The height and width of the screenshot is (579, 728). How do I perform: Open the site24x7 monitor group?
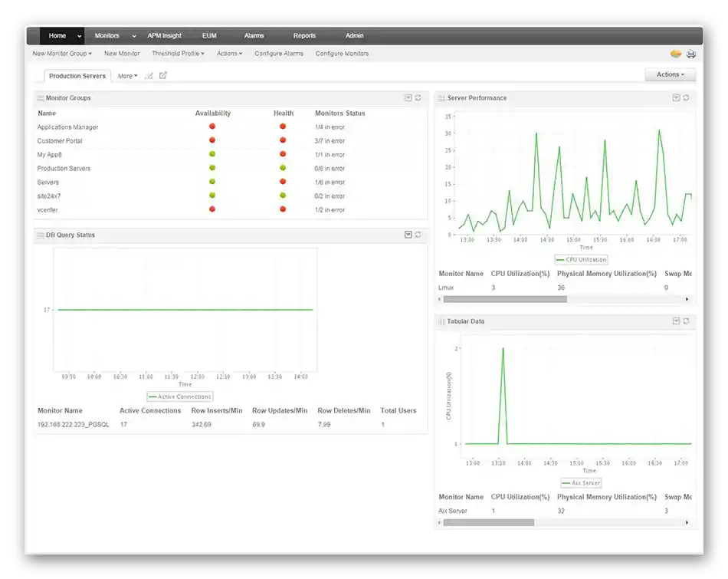coord(49,196)
